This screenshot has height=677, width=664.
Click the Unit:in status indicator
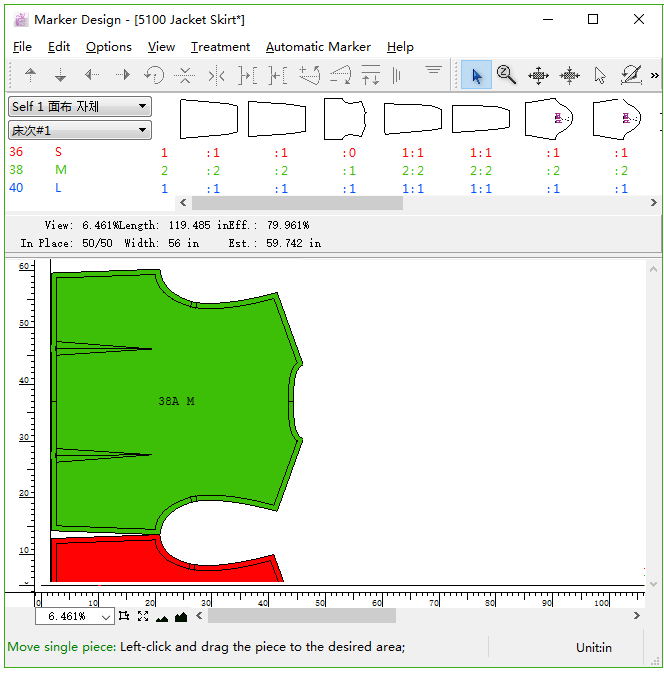[594, 648]
